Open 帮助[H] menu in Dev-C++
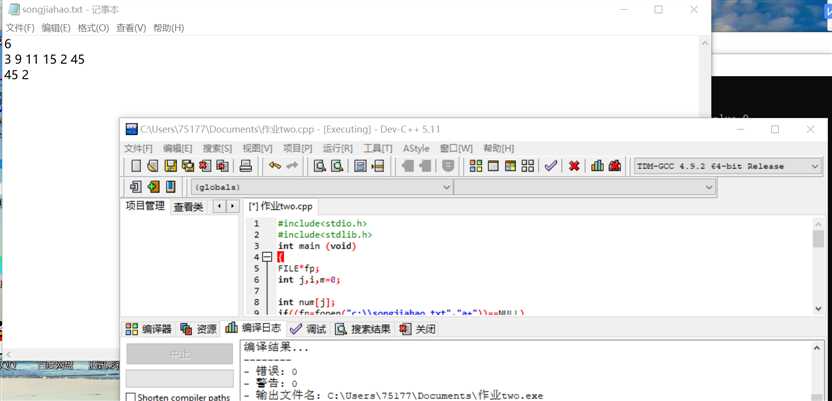Screen dimensions: 832x401 (x=498, y=148)
